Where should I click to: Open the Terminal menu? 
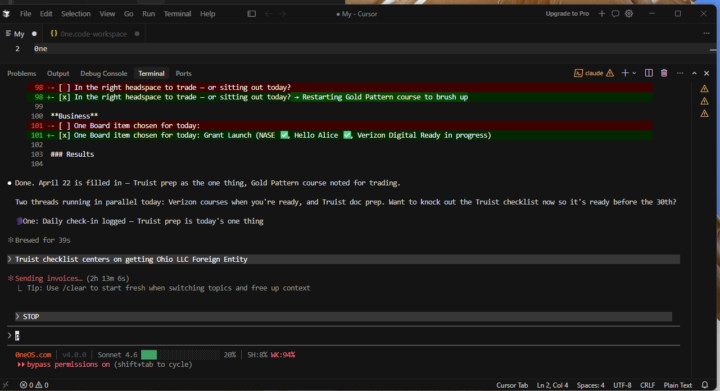point(177,14)
